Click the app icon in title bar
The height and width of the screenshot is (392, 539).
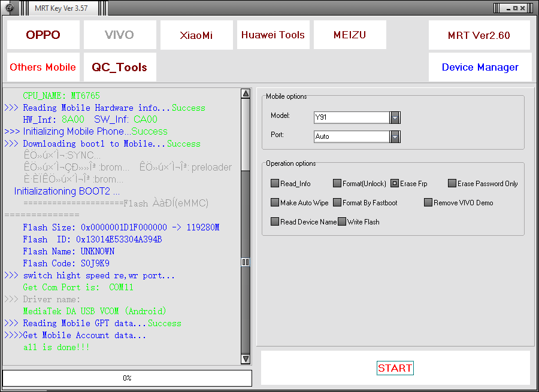(x=10, y=8)
